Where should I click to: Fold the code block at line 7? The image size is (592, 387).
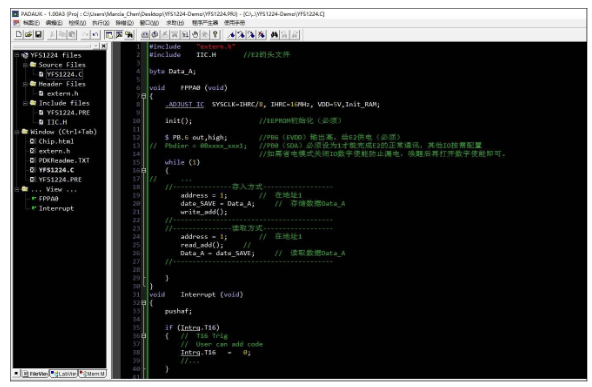pos(143,96)
